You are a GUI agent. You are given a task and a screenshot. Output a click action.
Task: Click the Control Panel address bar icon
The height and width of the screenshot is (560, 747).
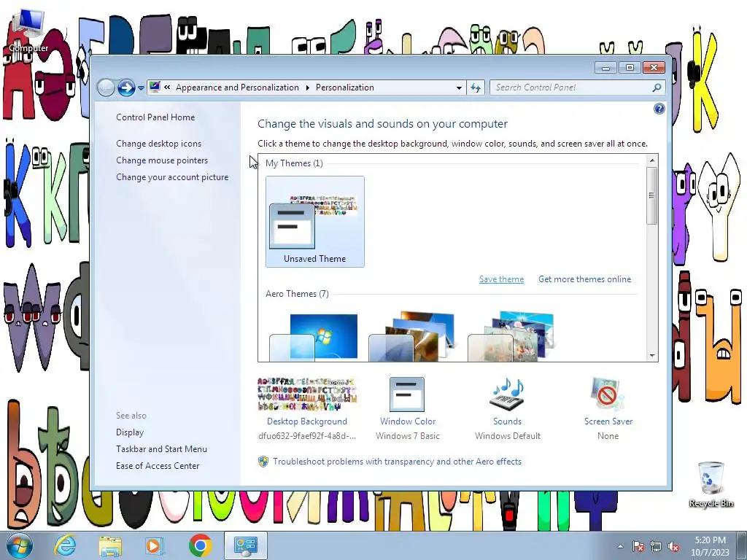point(155,87)
